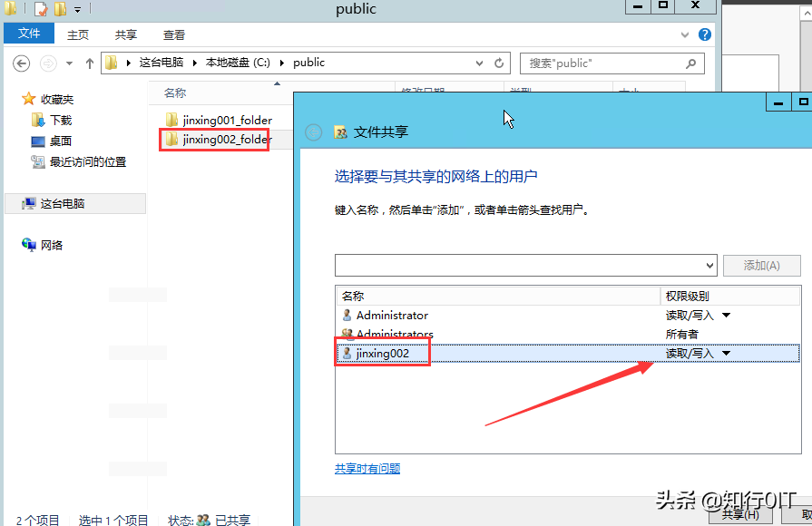
Task: Click the new folder icon in quick access toolbar
Action: pyautogui.click(x=60, y=9)
